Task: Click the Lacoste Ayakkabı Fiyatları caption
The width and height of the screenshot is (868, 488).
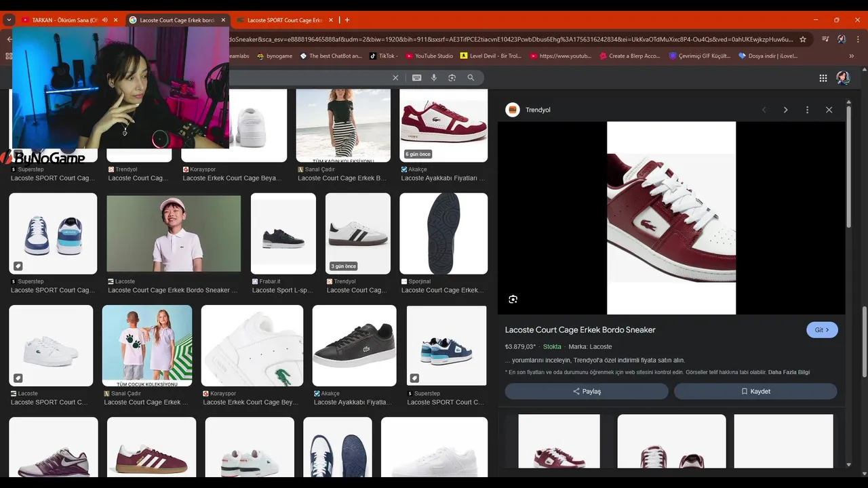Action: (x=443, y=178)
